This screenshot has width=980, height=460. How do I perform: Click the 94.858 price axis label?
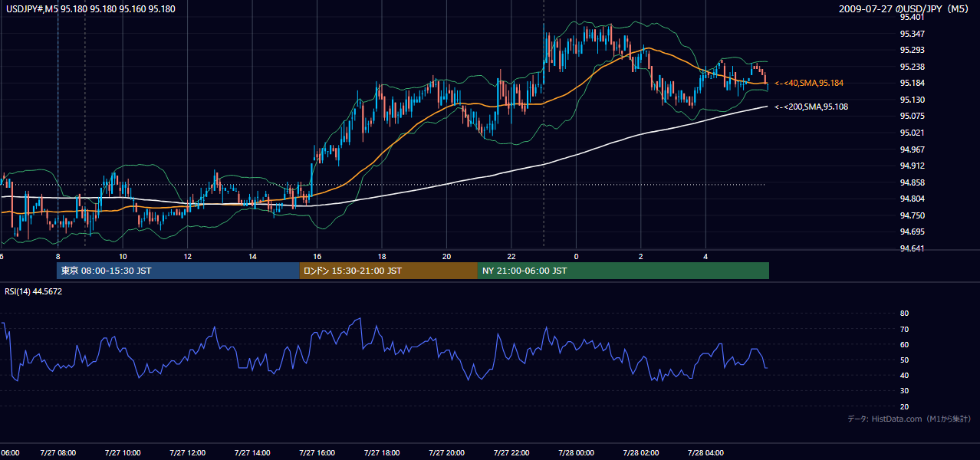pyautogui.click(x=913, y=182)
